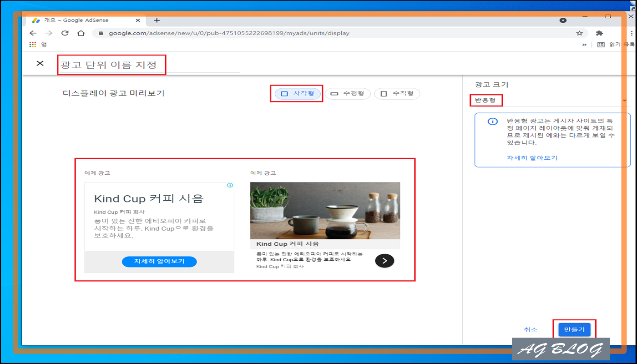Click the 광고 크기 label
Screen dimensions: 637x364
coord(491,85)
